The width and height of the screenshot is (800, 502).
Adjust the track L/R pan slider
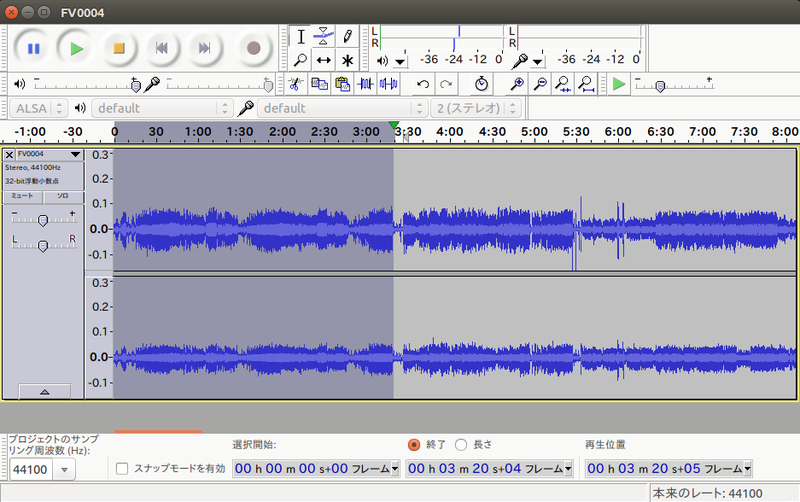[x=43, y=245]
